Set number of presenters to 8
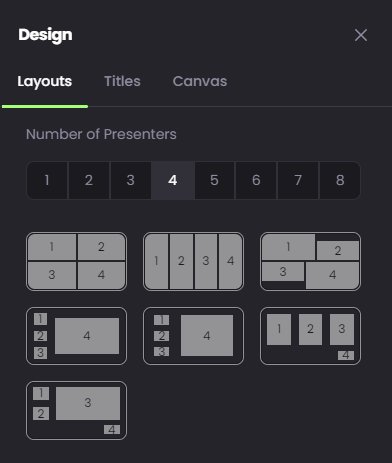Viewport: 392px width, 463px height. pyautogui.click(x=340, y=180)
